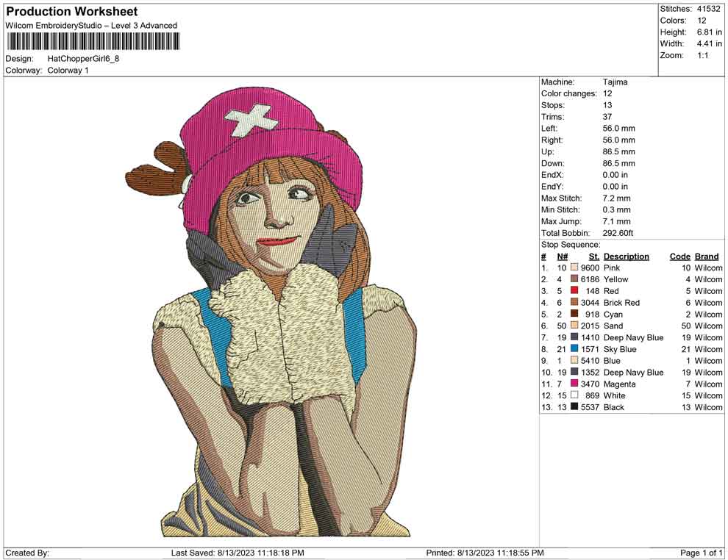Viewport: 728px width, 560px height.
Task: Sort by the Description column header
Action: coord(627,256)
